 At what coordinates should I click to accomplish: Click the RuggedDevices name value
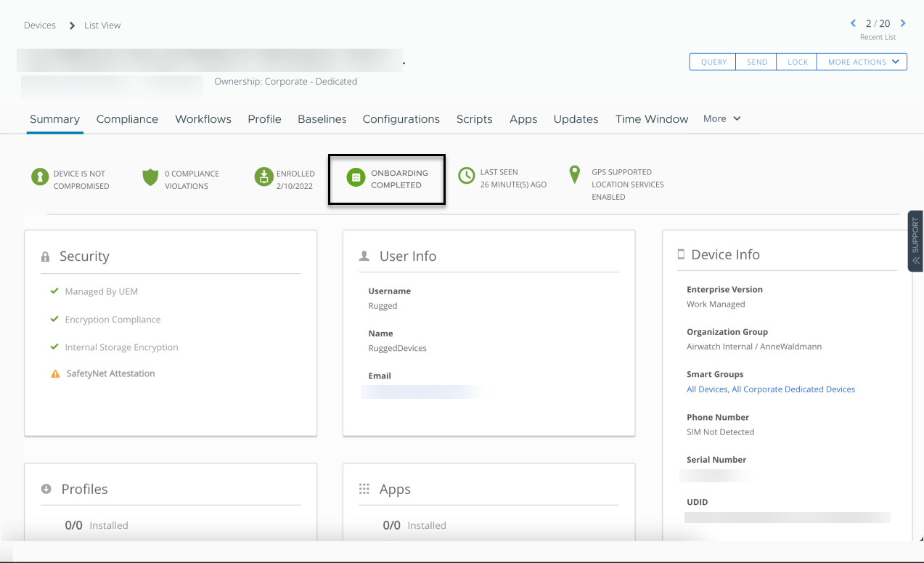click(397, 348)
